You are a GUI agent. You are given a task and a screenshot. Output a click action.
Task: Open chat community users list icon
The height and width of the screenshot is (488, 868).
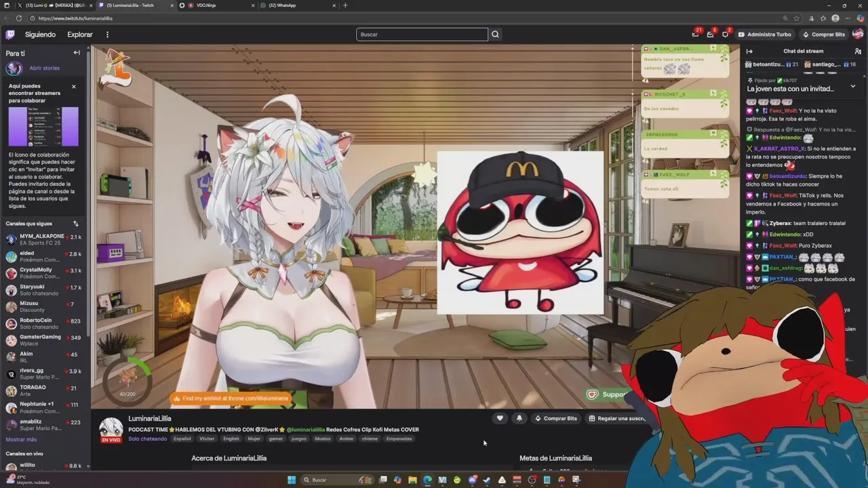(858, 51)
